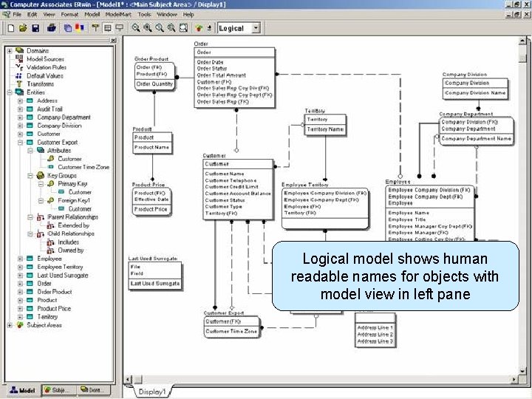Click the vertical scrollbar up arrow

coord(522,41)
